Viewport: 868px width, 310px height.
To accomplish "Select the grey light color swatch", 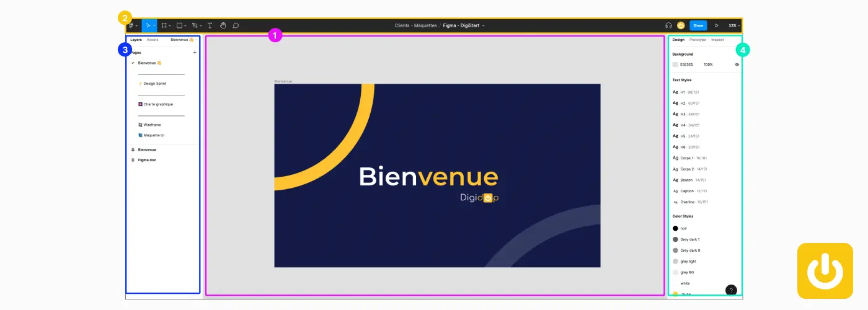I will click(675, 261).
